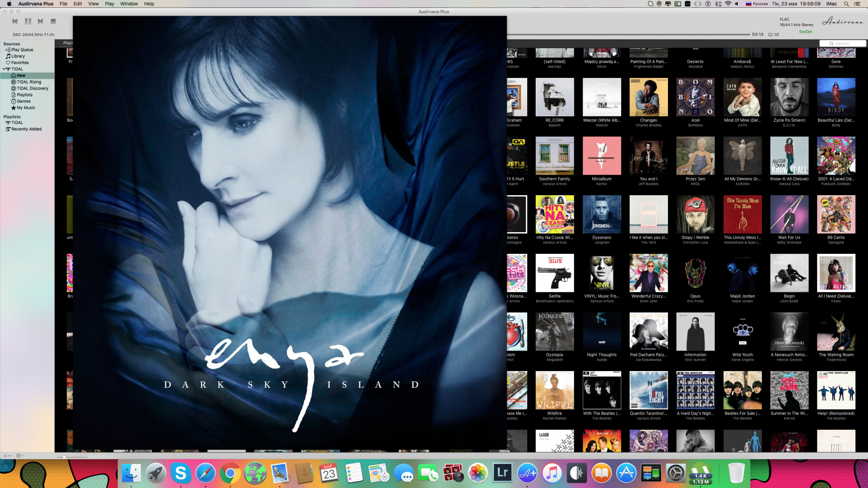Open Google Chrome from the Dock
This screenshot has height=488, width=868.
(230, 473)
